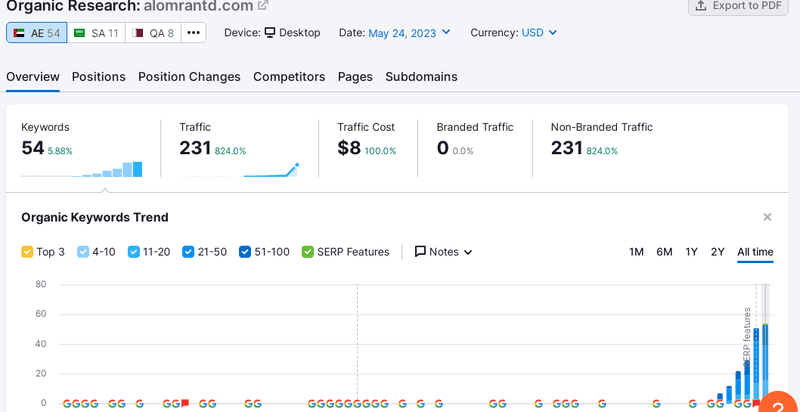Open the date dropdown May 24, 2023
Viewport: 800px width, 412px height.
click(x=409, y=33)
